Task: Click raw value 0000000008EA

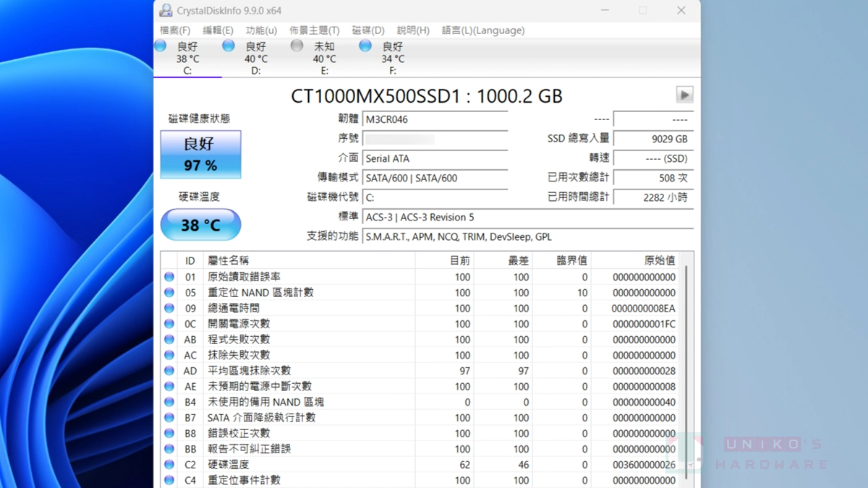Action: point(644,308)
